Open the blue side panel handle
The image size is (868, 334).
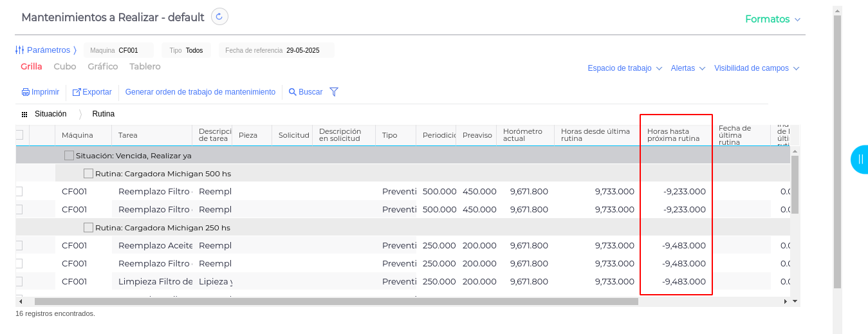click(x=860, y=159)
